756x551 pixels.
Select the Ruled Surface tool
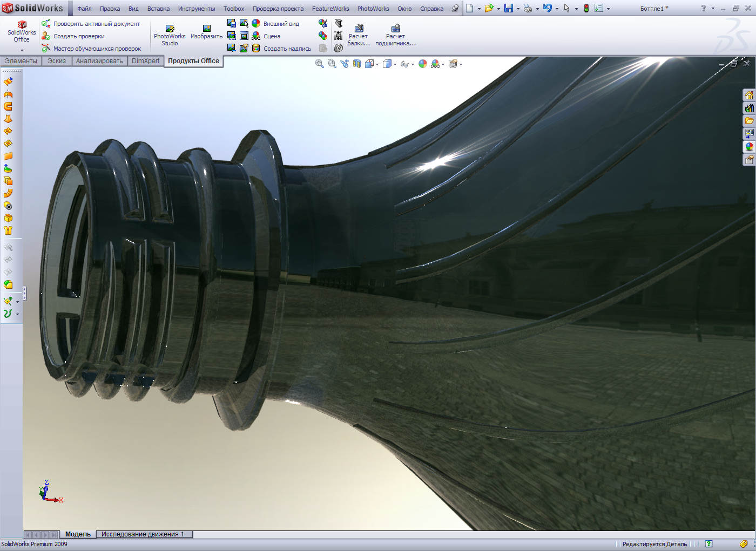point(8,193)
